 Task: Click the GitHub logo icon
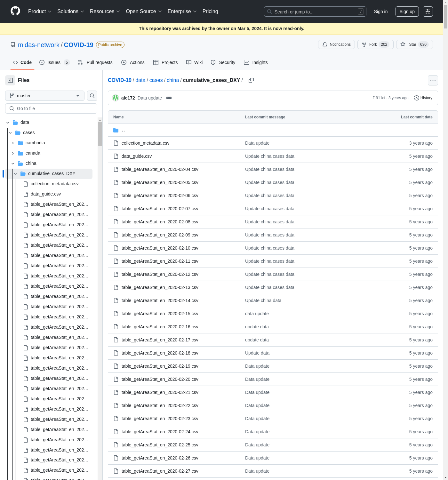[15, 11]
